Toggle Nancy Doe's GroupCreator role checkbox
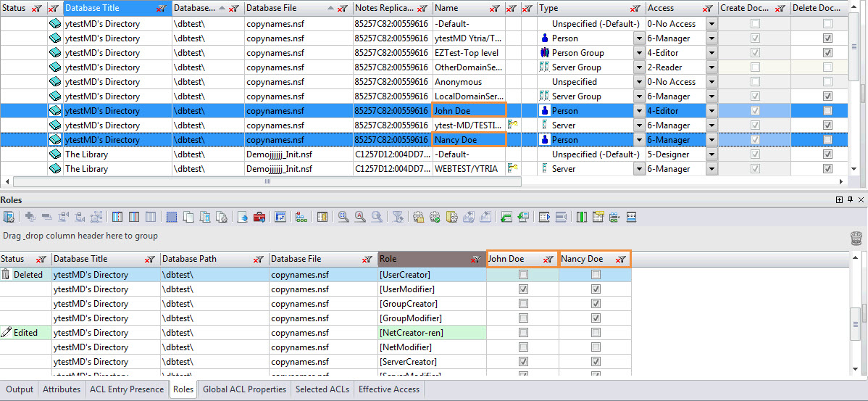 [x=596, y=304]
